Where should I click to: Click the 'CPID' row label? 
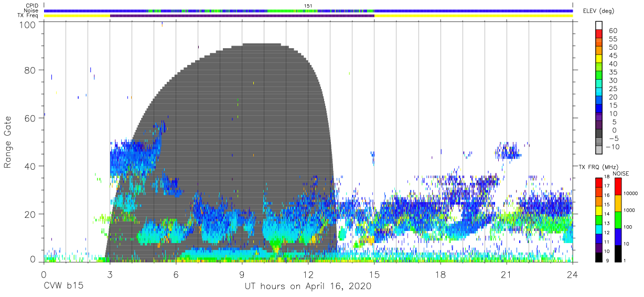click(31, 6)
